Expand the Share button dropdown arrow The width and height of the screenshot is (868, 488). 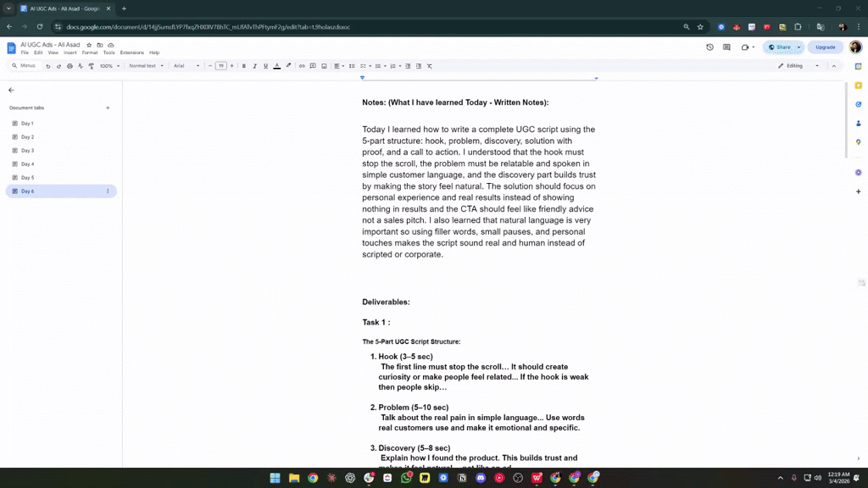point(798,47)
